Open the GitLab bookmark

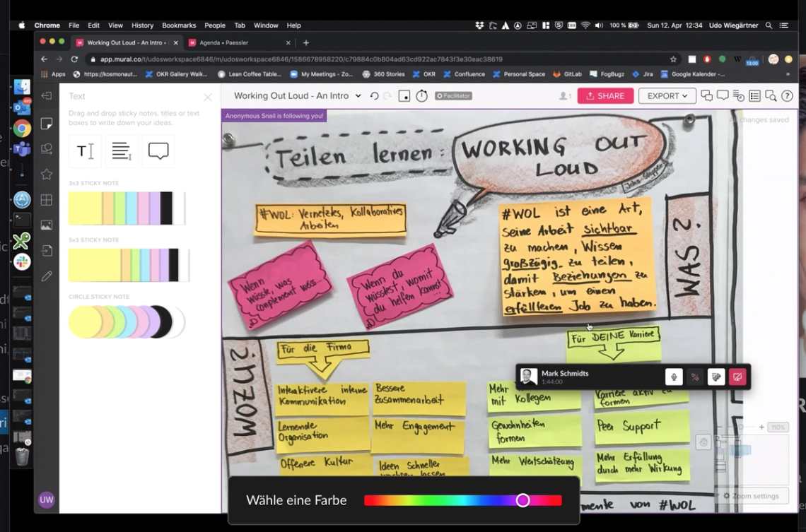coord(568,74)
